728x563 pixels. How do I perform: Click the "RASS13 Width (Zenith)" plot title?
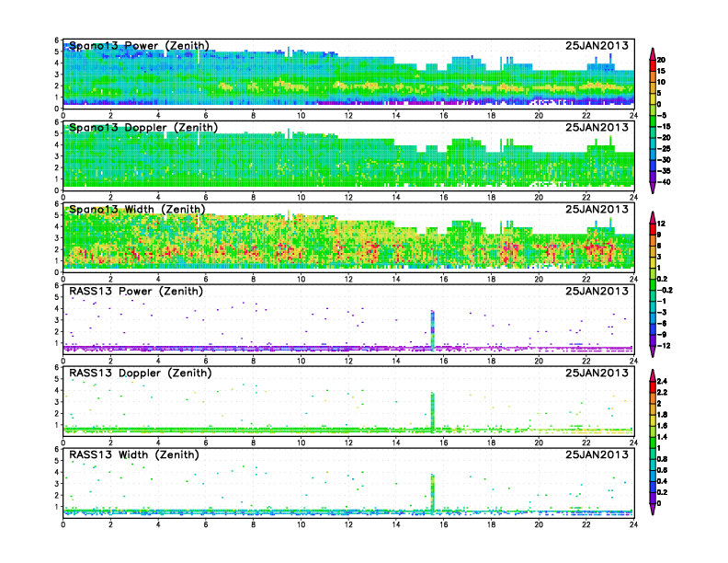tap(136, 454)
